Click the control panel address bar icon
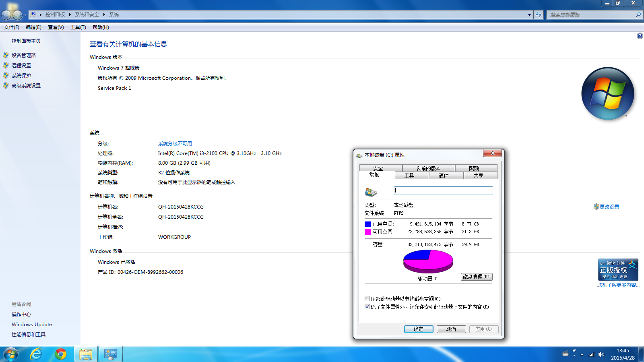 coord(33,14)
